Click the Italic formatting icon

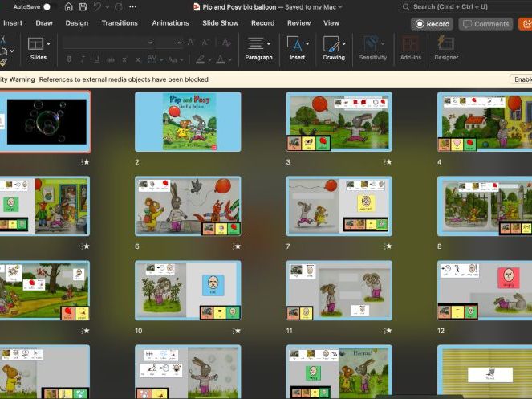[83, 59]
